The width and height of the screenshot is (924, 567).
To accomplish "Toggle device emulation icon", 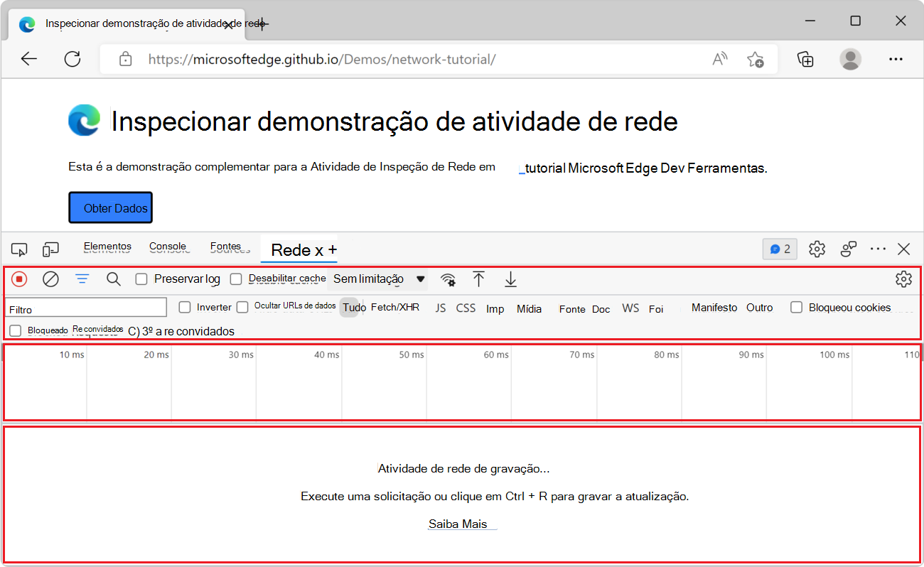I will (50, 249).
